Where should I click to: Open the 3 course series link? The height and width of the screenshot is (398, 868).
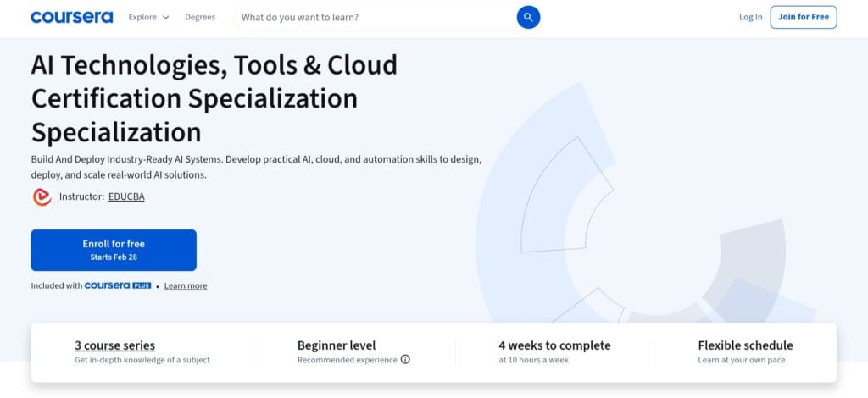tap(114, 345)
